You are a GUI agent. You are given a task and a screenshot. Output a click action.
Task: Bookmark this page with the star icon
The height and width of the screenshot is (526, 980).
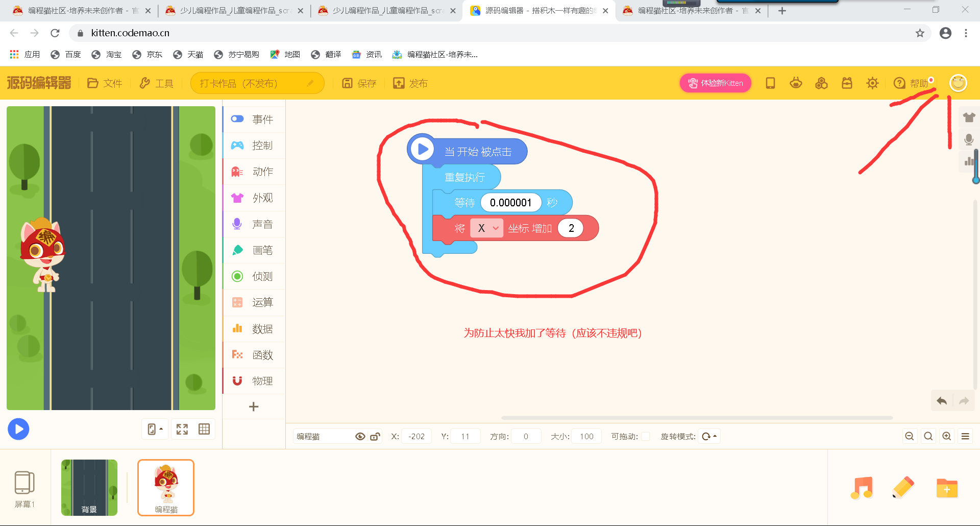point(920,33)
